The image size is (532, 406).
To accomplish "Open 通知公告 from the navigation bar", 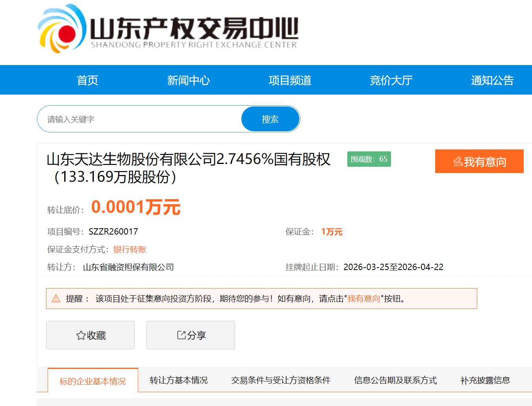I will coord(492,80).
